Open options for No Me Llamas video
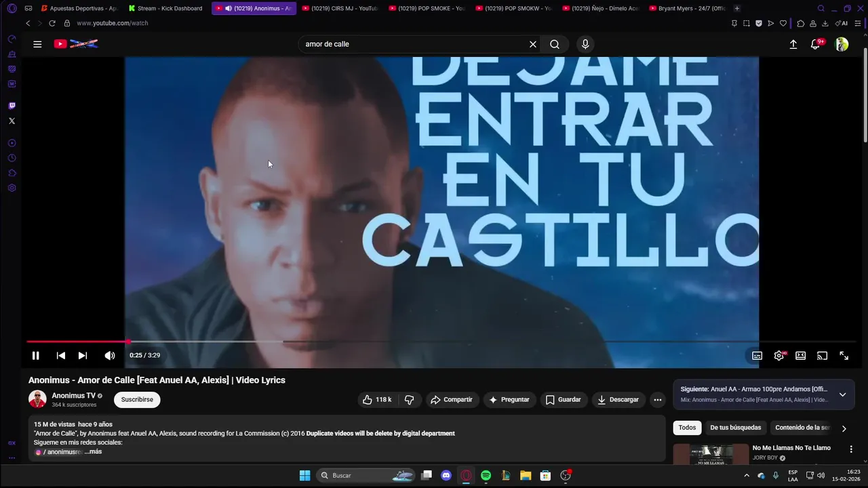Image resolution: width=868 pixels, height=488 pixels. click(x=851, y=449)
